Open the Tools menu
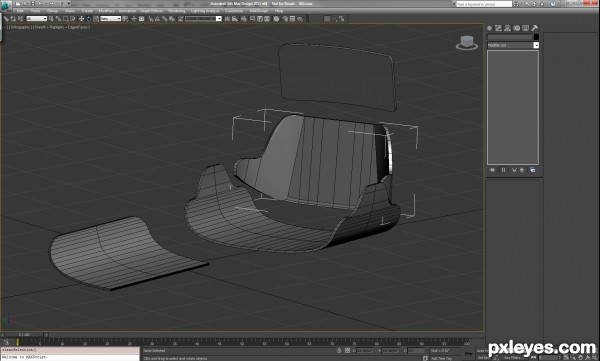600x361 pixels. click(35, 11)
